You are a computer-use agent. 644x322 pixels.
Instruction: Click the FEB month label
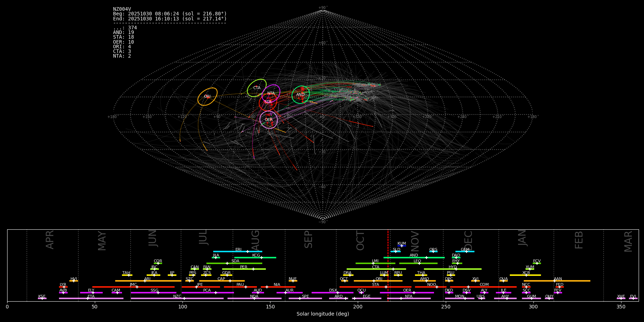[579, 240]
